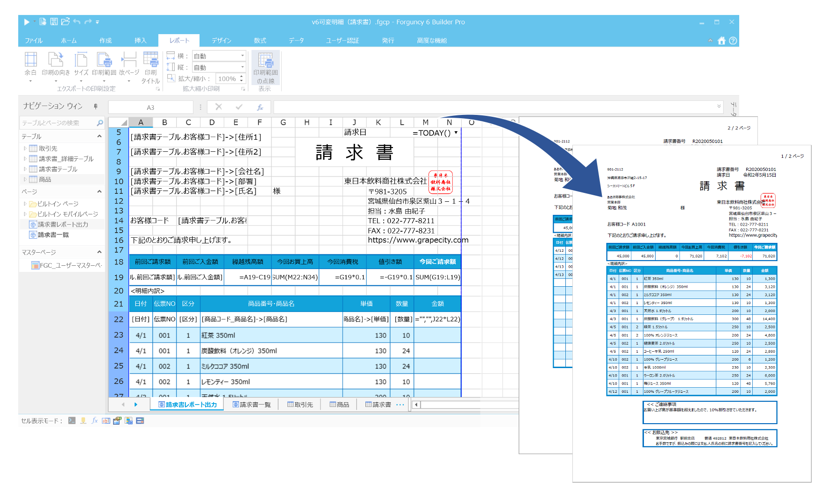Image resolution: width=835 pixels, height=504 pixels.
Task: Increase the 拡大/縮小 percentage with spinner
Action: tap(242, 77)
